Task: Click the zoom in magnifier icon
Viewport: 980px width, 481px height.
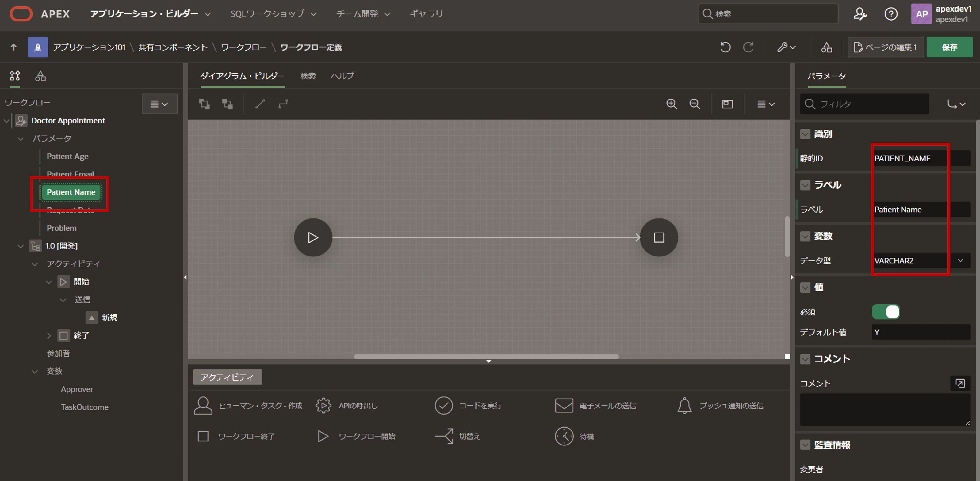Action: 672,104
